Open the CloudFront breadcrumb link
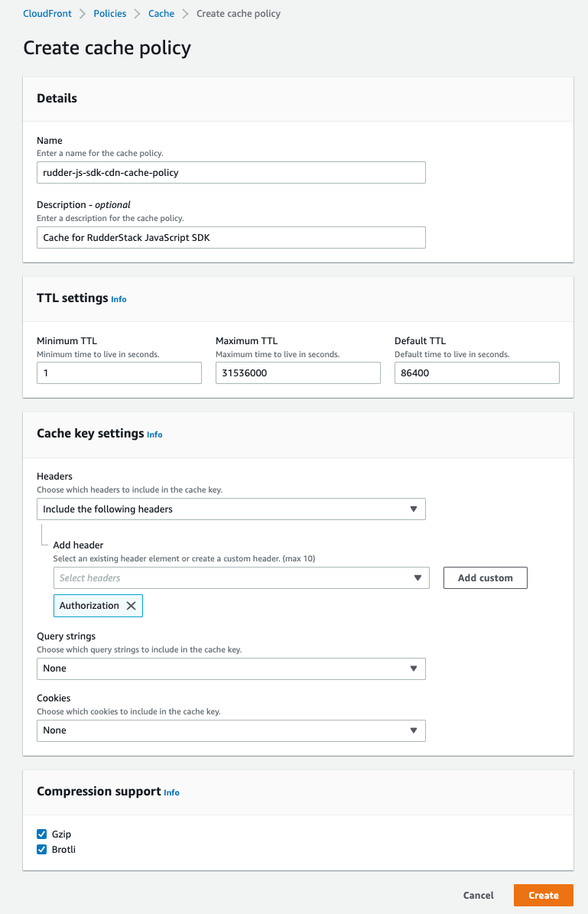The image size is (588, 914). pos(47,14)
